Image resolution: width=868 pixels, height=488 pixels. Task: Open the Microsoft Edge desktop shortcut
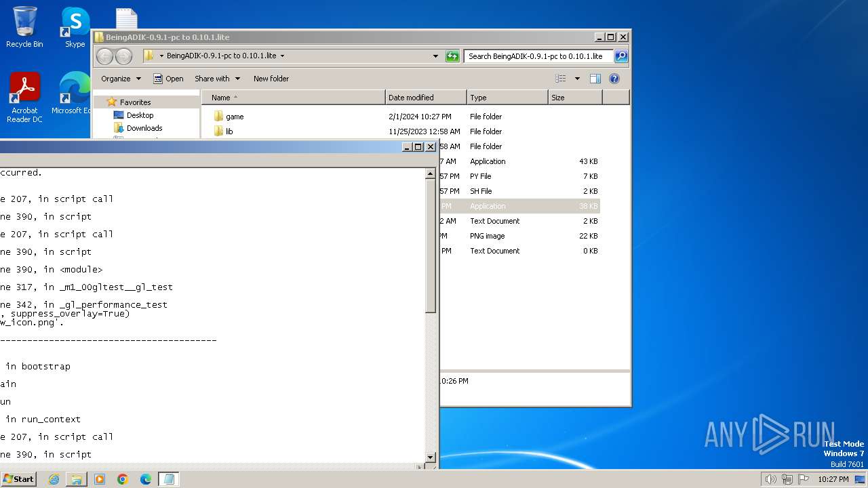(73, 94)
